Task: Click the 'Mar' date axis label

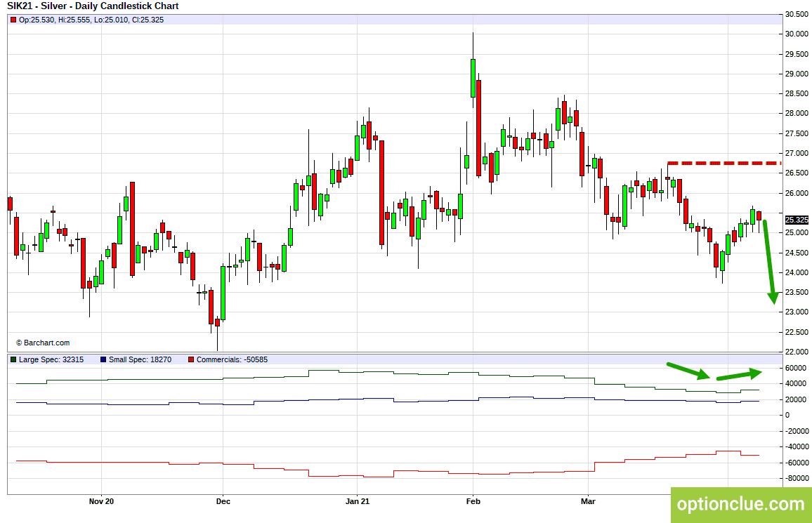Action: (589, 501)
